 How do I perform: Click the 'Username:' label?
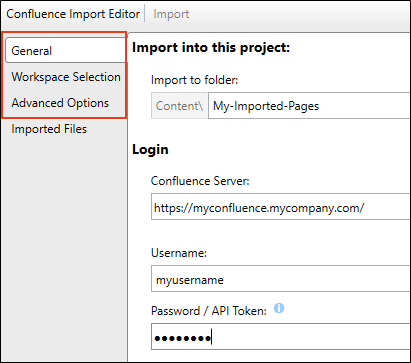tap(179, 253)
